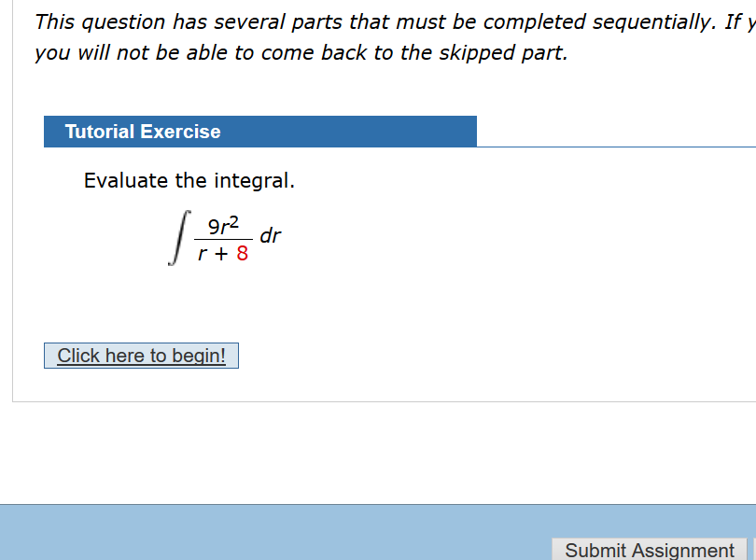Click the variable r in the numerator

click(224, 225)
